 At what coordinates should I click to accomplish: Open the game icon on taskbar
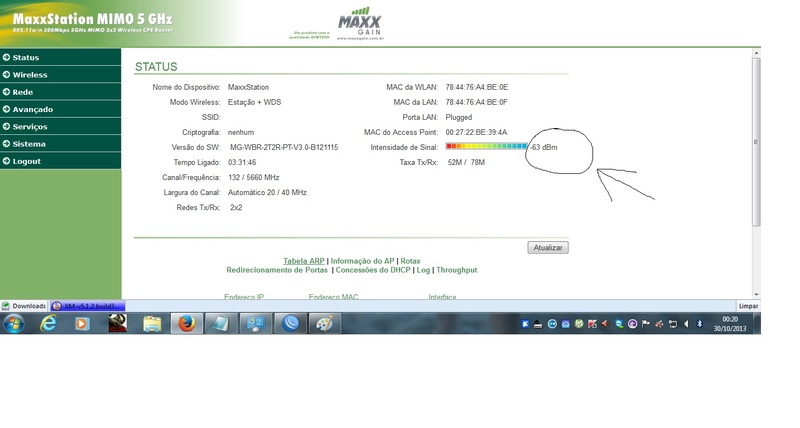pos(118,323)
